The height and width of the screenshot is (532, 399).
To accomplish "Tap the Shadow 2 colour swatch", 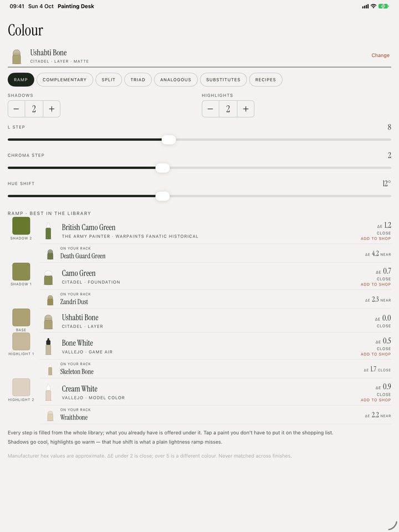I will [21, 226].
